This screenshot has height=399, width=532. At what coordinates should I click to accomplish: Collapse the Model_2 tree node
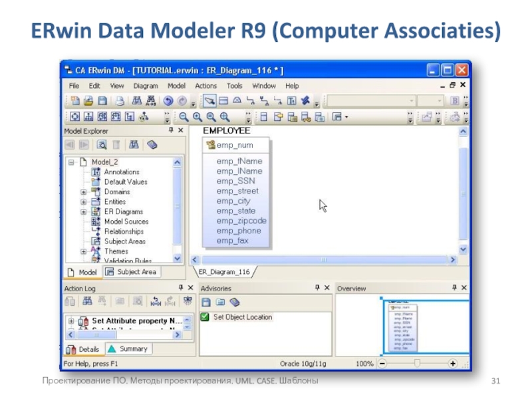[71, 162]
